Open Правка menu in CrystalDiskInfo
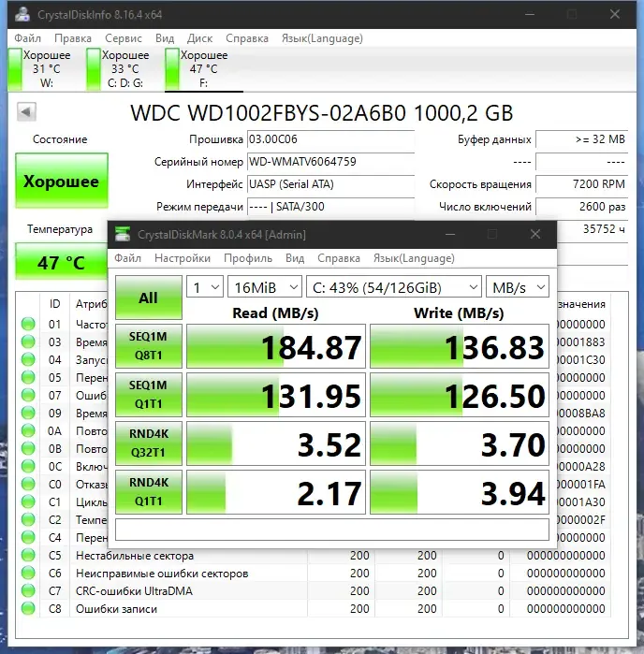 tap(73, 38)
